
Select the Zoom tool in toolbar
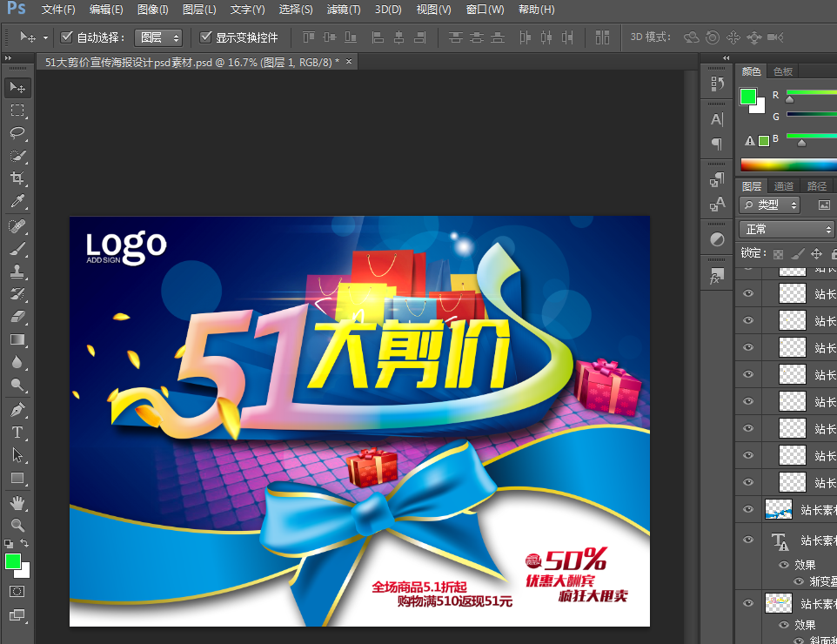17,525
